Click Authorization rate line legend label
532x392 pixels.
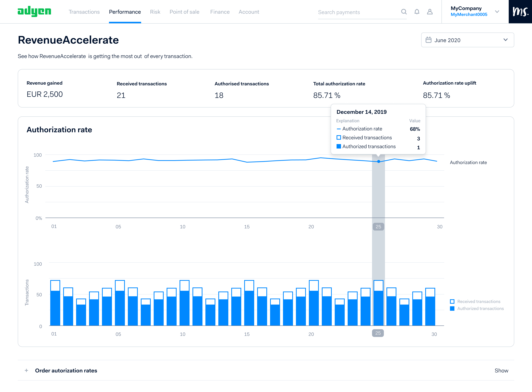coord(468,163)
